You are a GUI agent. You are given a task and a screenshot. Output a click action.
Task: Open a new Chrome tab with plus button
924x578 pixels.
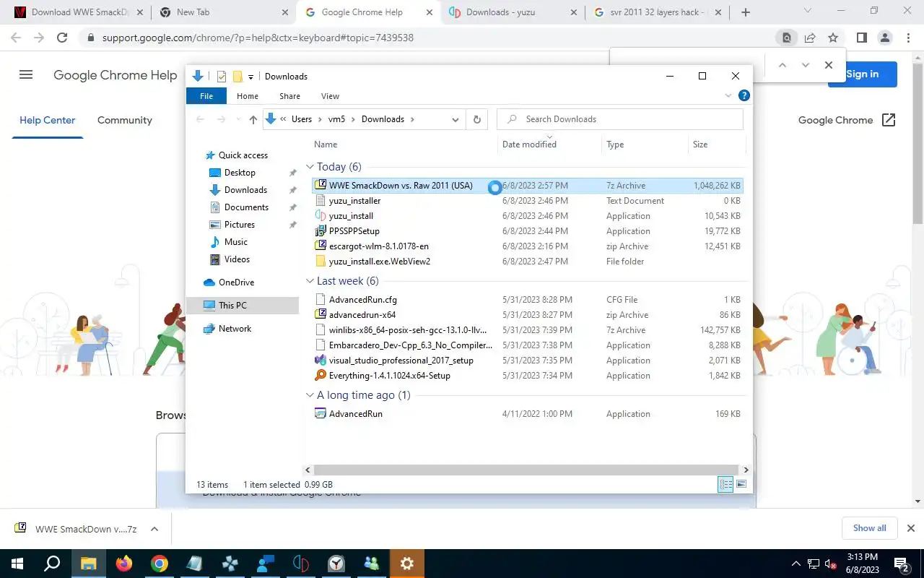pyautogui.click(x=746, y=12)
